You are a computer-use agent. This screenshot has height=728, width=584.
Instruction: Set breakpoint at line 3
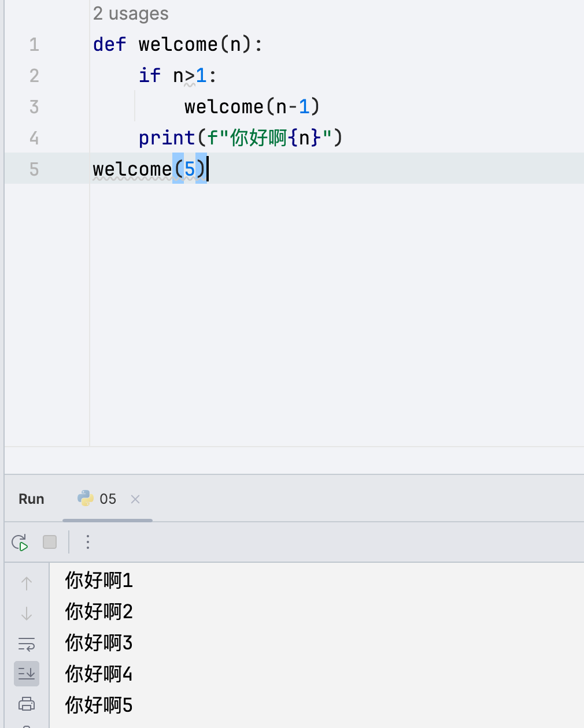pyautogui.click(x=34, y=107)
